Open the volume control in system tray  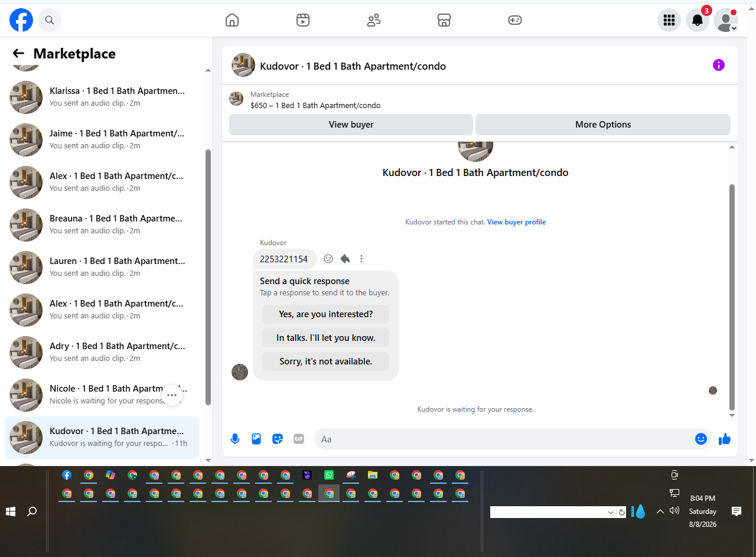[674, 511]
